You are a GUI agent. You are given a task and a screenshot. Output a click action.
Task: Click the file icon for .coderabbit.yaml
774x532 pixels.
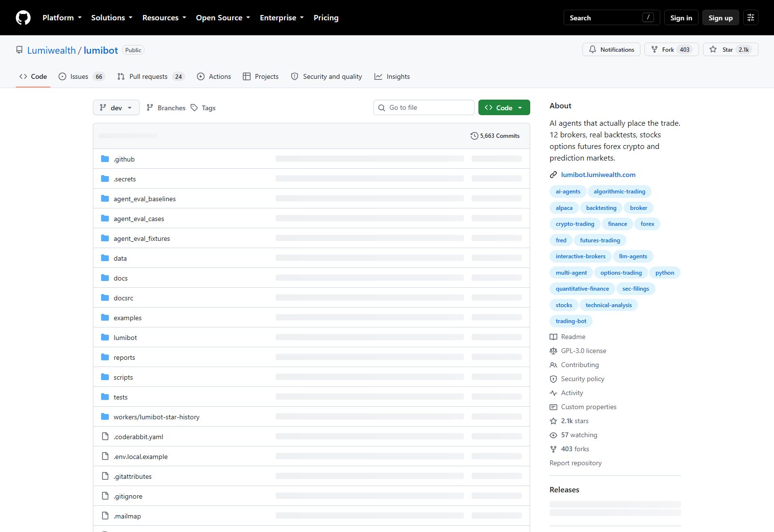pyautogui.click(x=105, y=437)
